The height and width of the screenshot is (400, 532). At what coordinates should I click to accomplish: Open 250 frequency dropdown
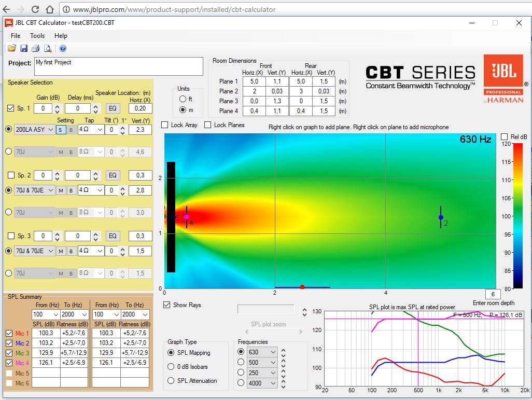point(262,373)
